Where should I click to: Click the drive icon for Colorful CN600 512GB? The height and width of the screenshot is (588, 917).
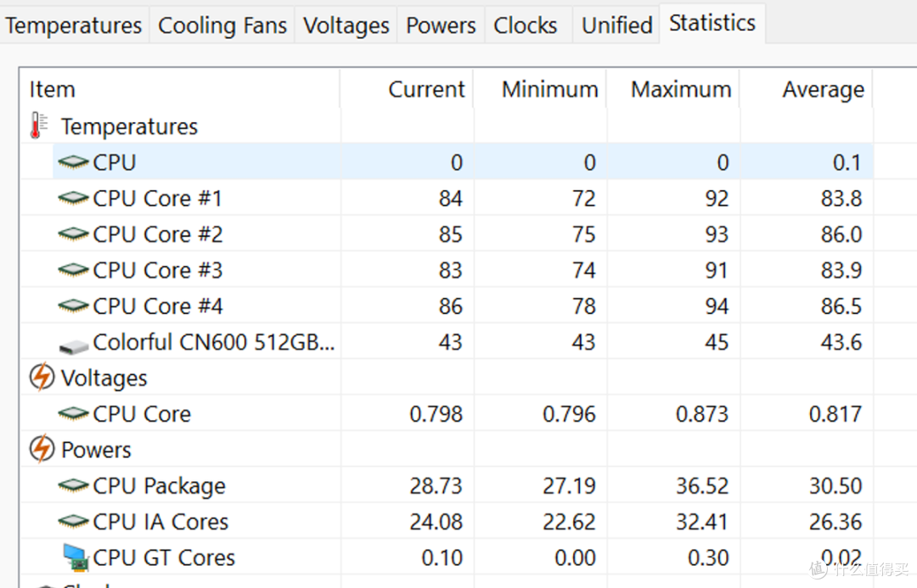click(x=74, y=346)
